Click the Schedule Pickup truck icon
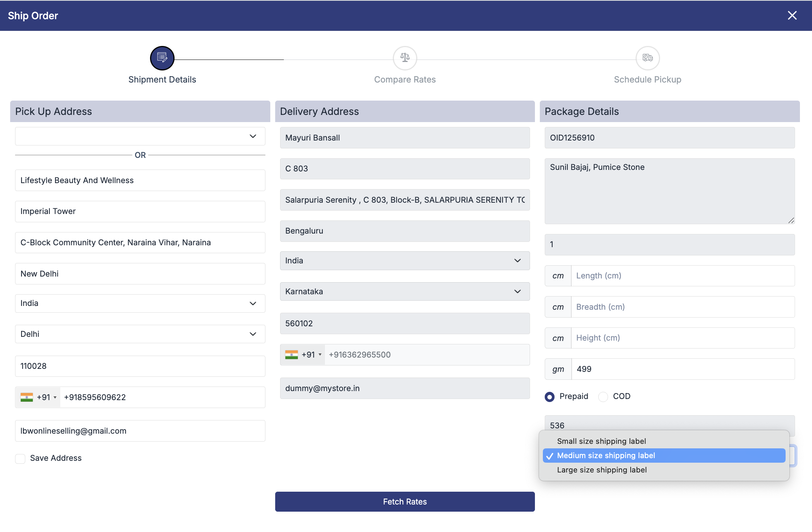This screenshot has width=812, height=532. click(x=647, y=58)
